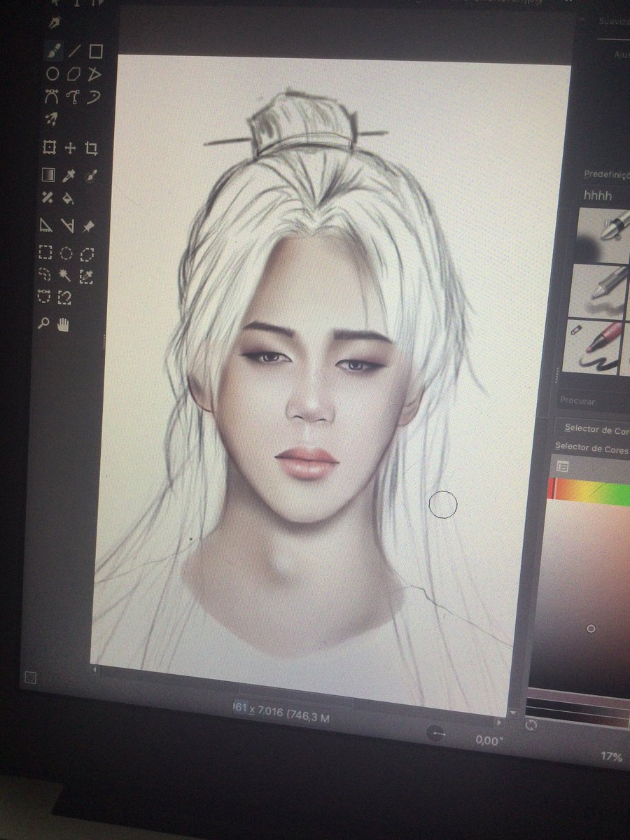This screenshot has height=840, width=630.
Task: Select the Multibrush tool
Action: [51, 118]
